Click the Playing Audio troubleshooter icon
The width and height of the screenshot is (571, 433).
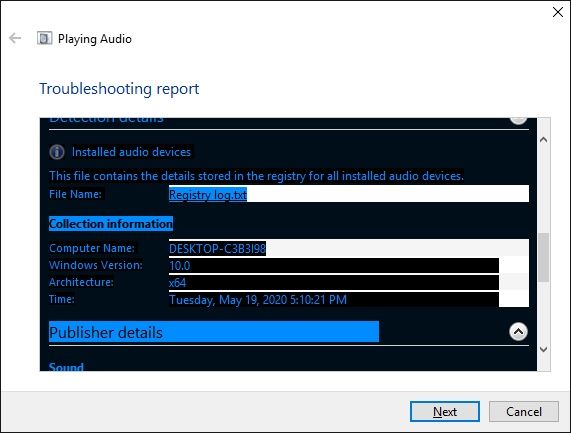click(44, 38)
